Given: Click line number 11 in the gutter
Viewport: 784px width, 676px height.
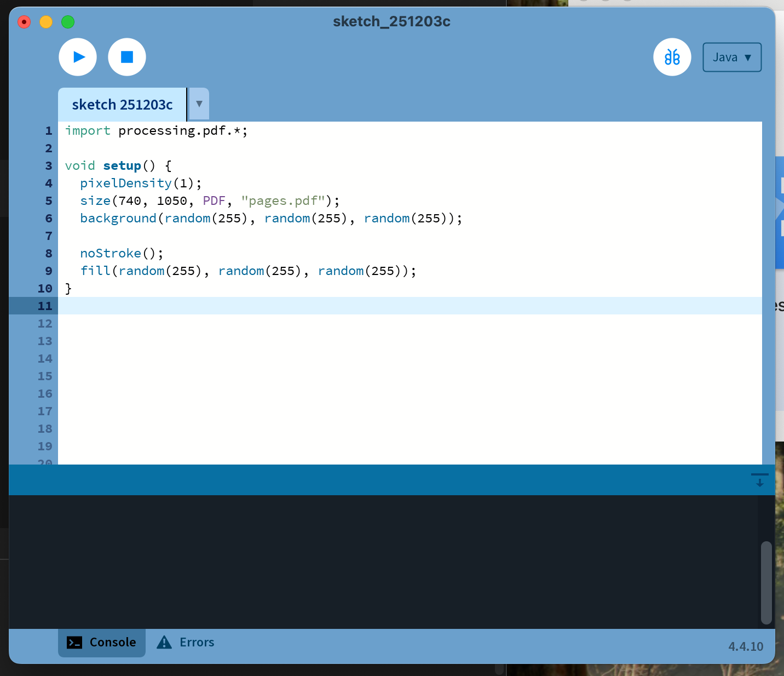Looking at the screenshot, I should tap(45, 306).
